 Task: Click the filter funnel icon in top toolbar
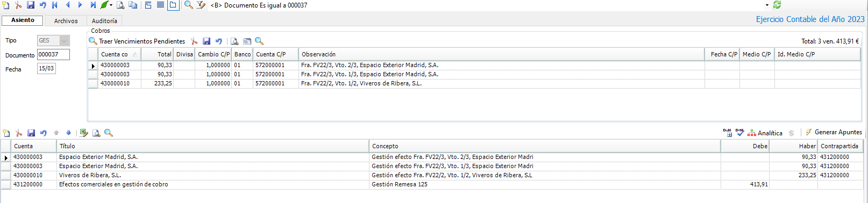pyautogui.click(x=201, y=5)
